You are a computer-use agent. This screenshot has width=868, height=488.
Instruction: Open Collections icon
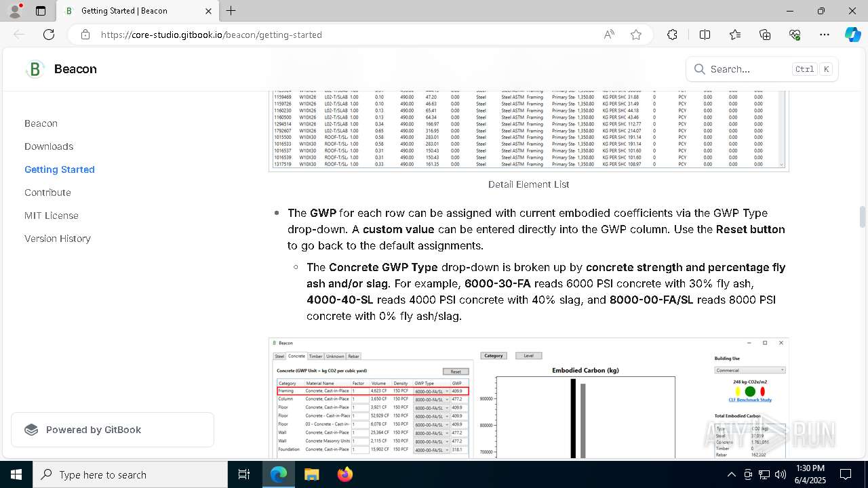(765, 35)
